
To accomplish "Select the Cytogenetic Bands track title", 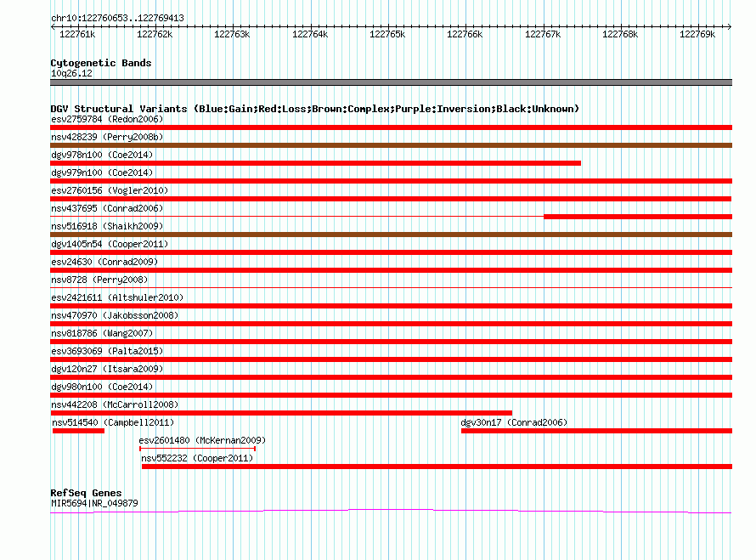I will tap(101, 63).
